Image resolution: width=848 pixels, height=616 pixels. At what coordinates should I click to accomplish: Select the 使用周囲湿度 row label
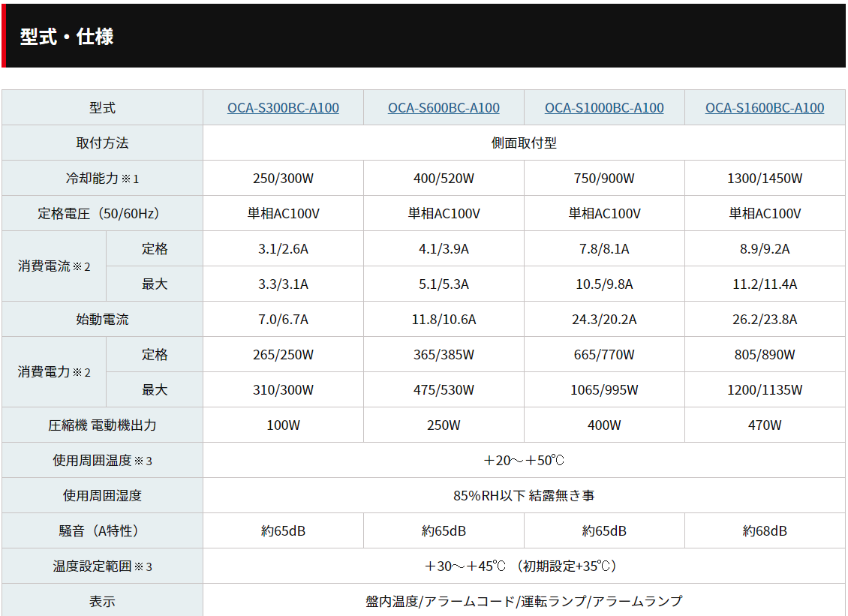click(102, 495)
